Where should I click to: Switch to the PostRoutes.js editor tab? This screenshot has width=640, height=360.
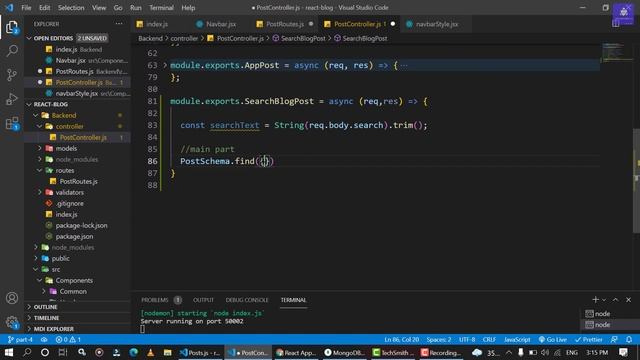tap(285, 24)
